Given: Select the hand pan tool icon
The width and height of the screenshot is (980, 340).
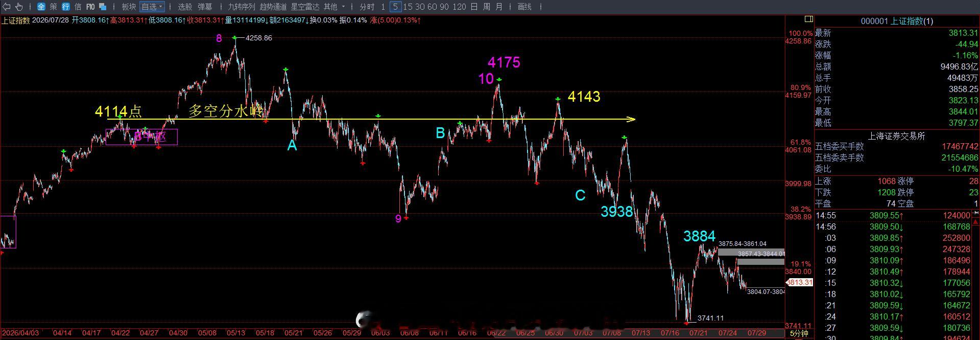Looking at the screenshot, I should click(x=19, y=7).
